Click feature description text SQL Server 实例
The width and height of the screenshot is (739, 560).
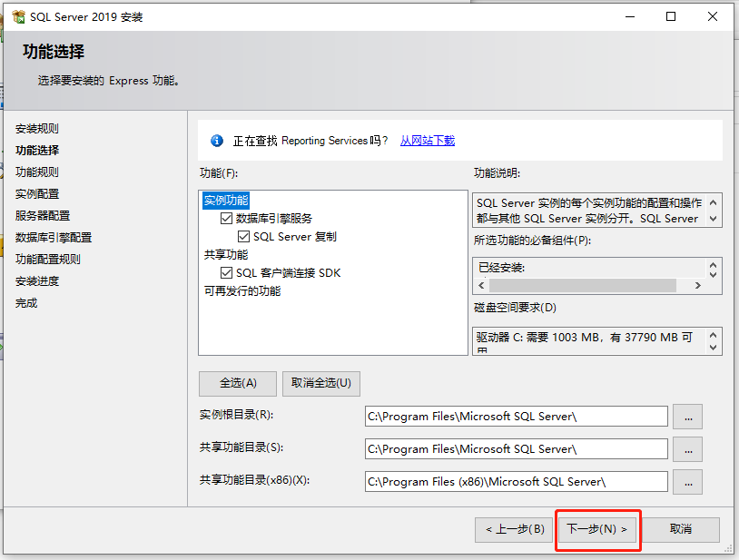click(589, 211)
